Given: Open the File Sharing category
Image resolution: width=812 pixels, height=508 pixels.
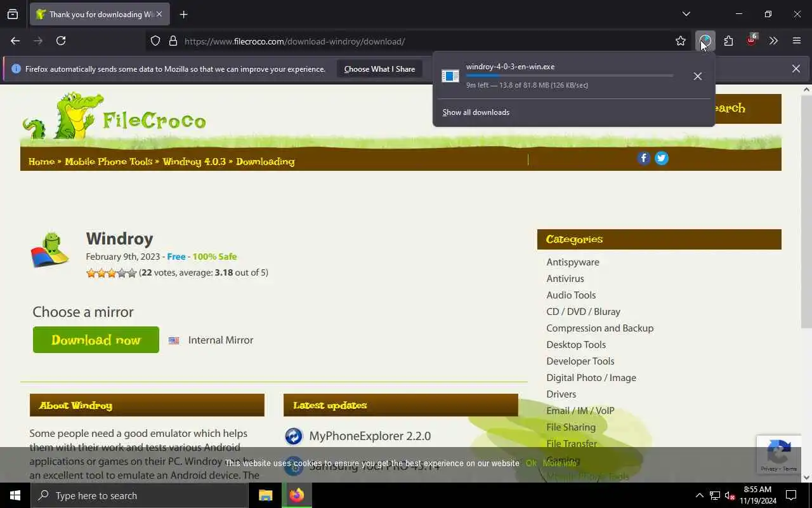Looking at the screenshot, I should (571, 427).
